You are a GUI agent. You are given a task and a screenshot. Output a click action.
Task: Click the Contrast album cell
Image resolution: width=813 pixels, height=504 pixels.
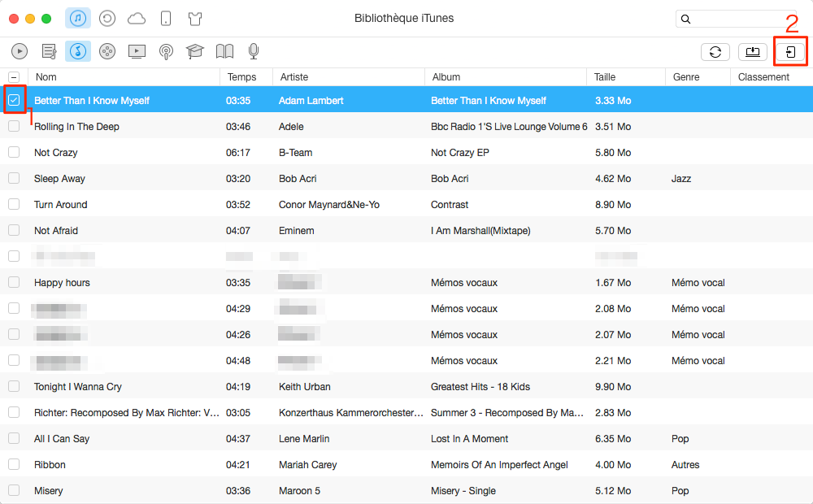[x=450, y=204]
